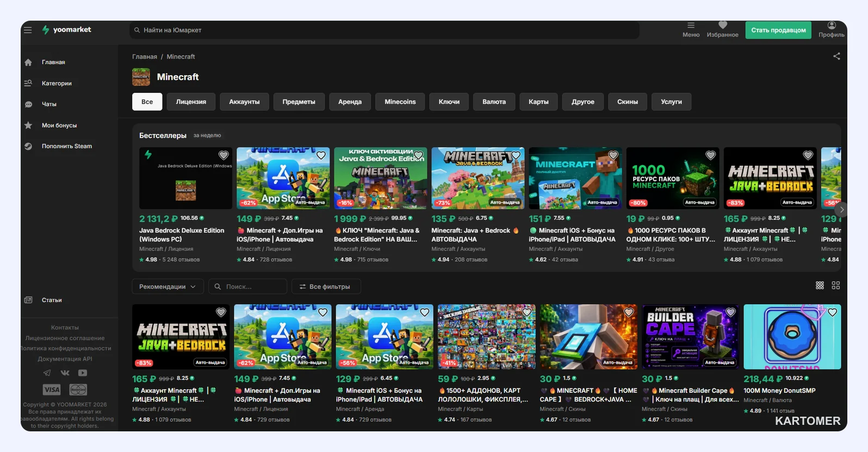Favorite the 1000 РЕСУРС ПАКОВ card
The width and height of the screenshot is (868, 452).
pos(710,155)
